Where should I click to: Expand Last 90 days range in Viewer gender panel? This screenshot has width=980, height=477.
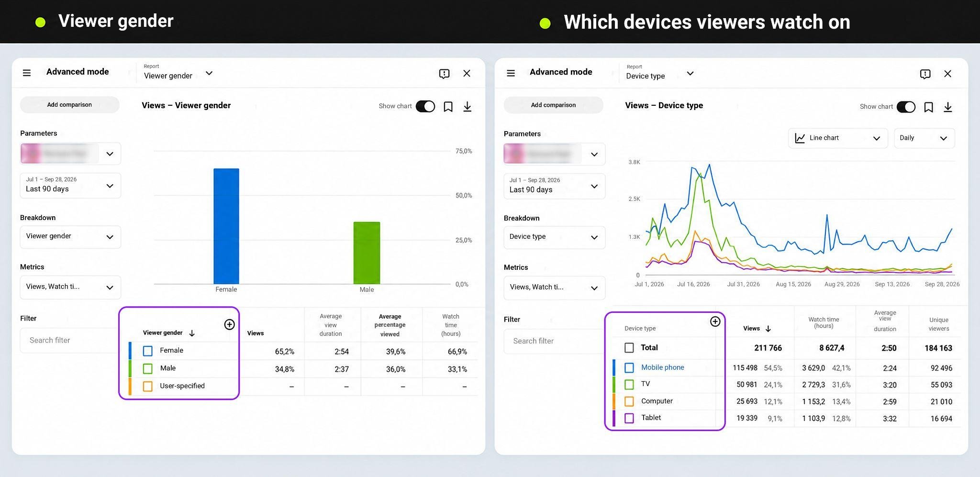70,185
